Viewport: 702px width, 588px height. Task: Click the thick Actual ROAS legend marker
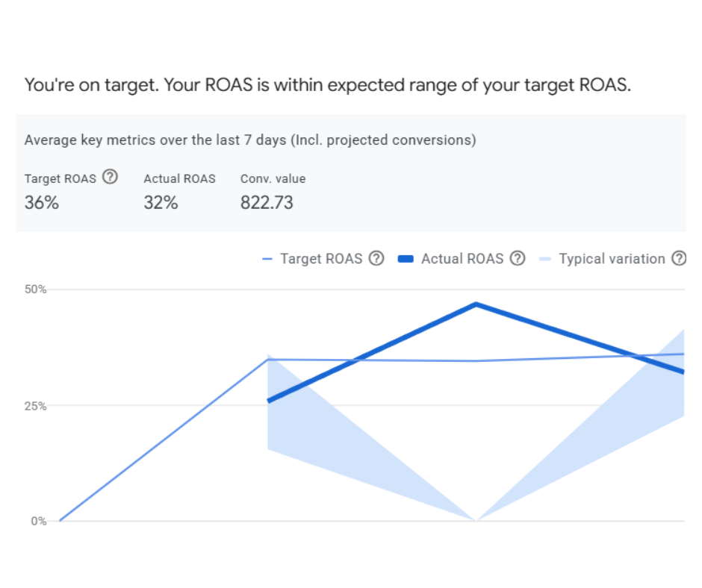[x=406, y=259]
